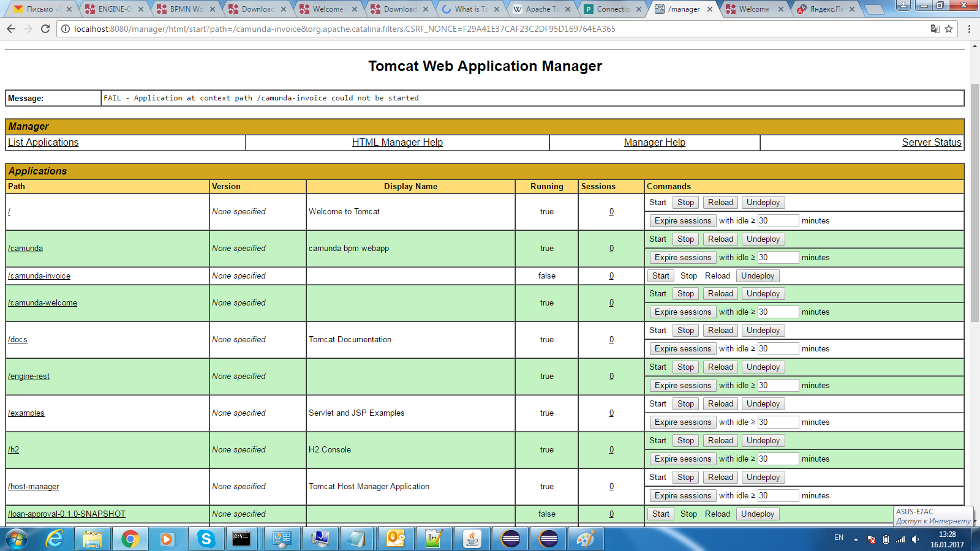Close the /manager tab
980x551 pixels.
click(x=710, y=9)
